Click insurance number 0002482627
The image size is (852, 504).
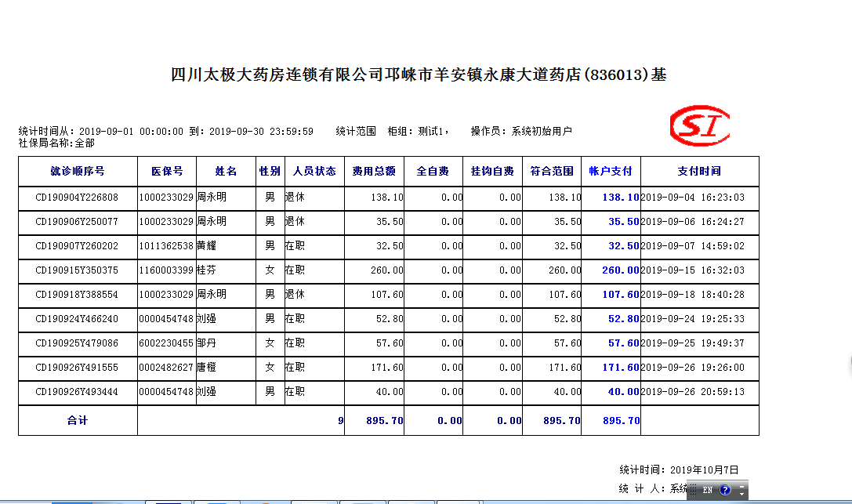[x=166, y=368]
